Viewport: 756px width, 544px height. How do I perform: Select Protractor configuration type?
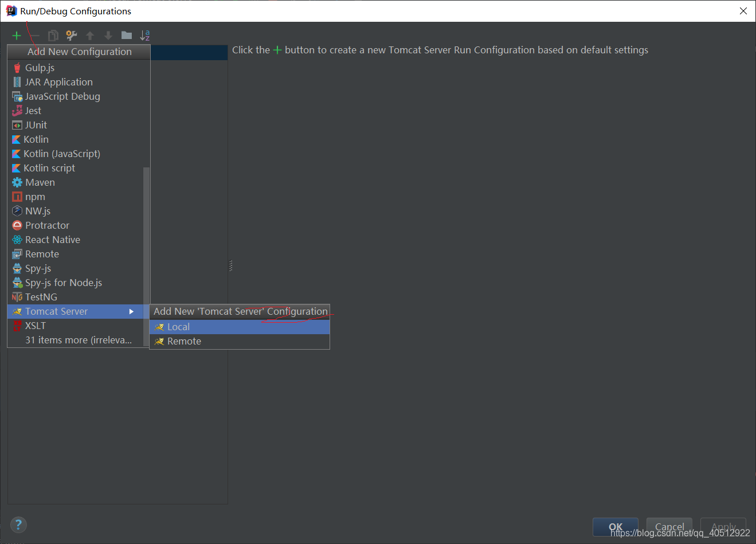click(x=75, y=225)
